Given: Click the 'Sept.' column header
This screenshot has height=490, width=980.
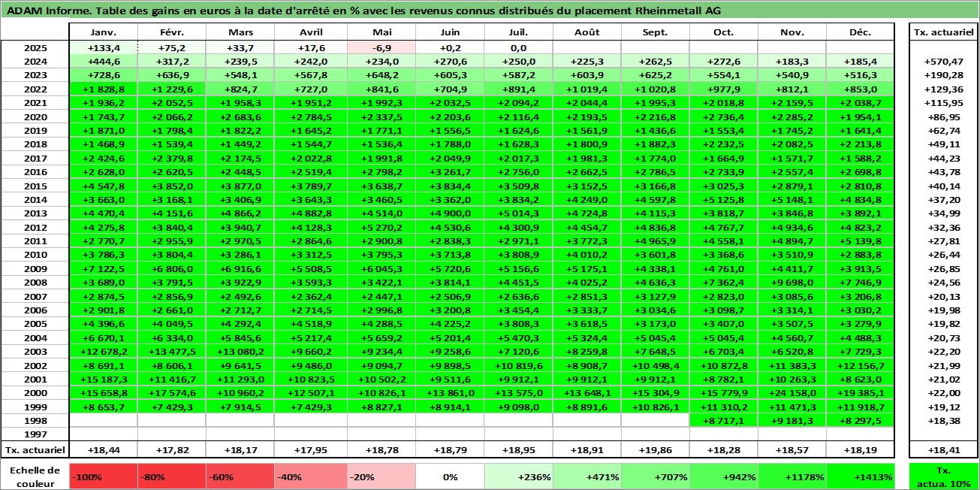Looking at the screenshot, I should (x=655, y=32).
